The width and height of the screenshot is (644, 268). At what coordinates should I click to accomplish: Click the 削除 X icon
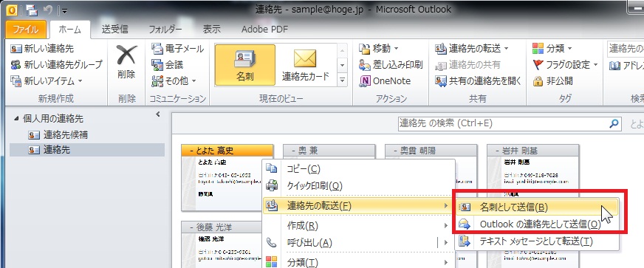[x=126, y=55]
